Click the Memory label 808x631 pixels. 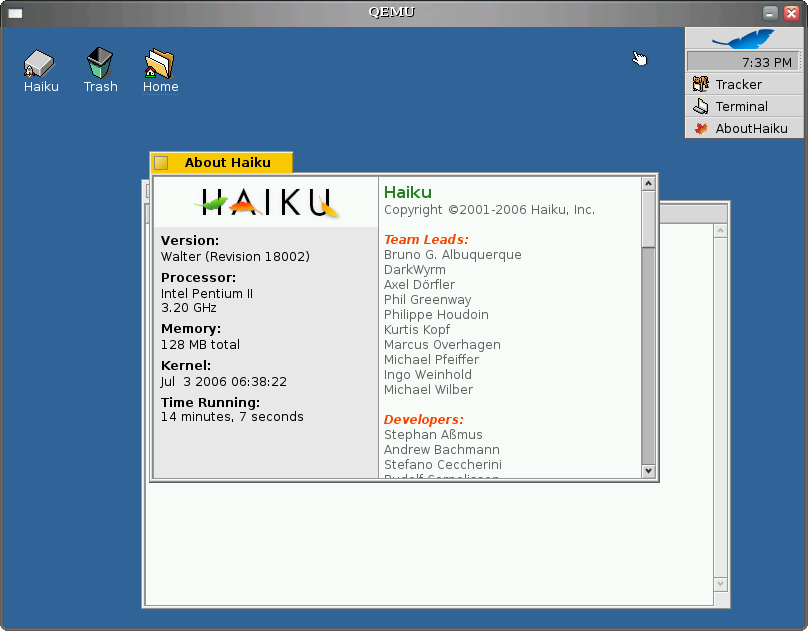coord(191,329)
